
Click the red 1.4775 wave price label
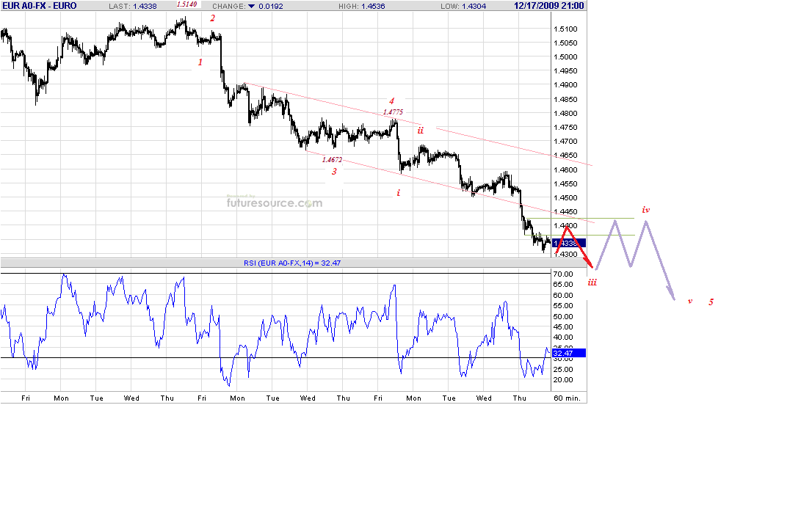[x=393, y=112]
